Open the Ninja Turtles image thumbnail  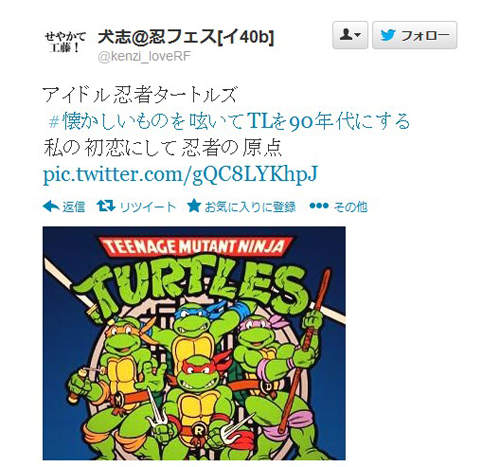[194, 343]
